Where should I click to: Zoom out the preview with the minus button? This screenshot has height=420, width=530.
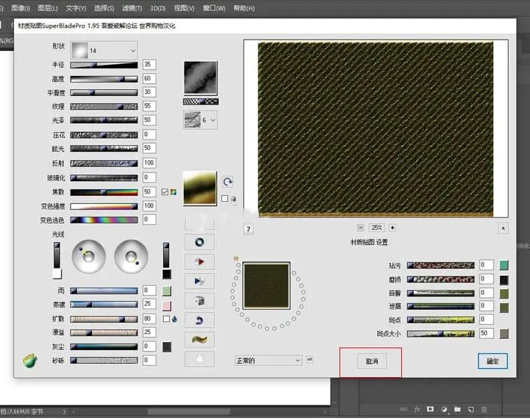[360, 227]
